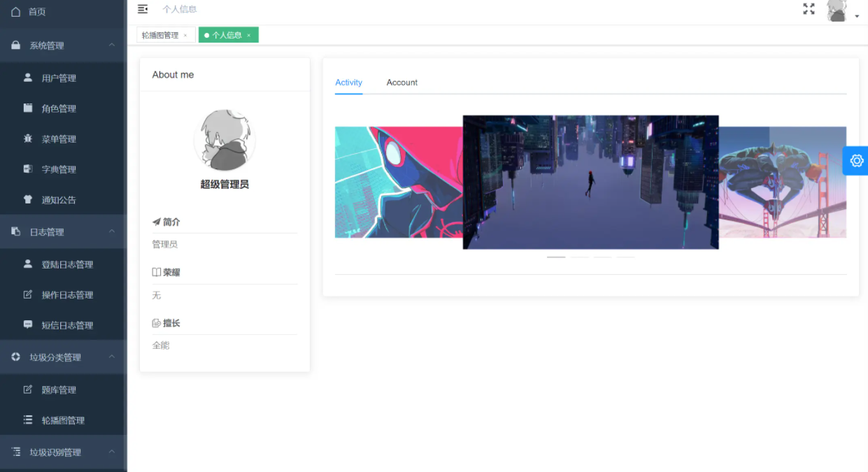The image size is (868, 472).
Task: Click the book icon beside 荣耀
Action: tap(156, 272)
